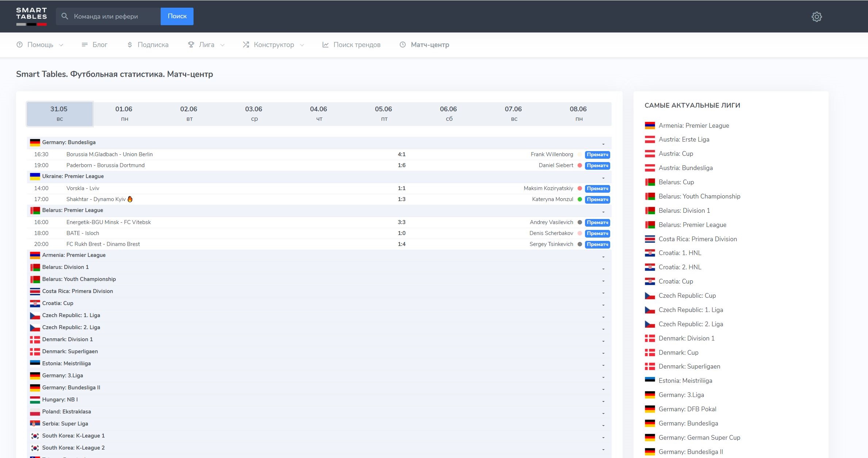Click the trophy league icon
The width and height of the screenshot is (868, 458).
coord(191,45)
